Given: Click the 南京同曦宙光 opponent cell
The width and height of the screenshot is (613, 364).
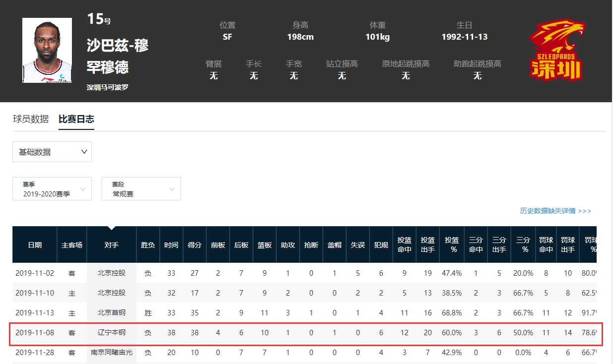Looking at the screenshot, I should point(112,353).
